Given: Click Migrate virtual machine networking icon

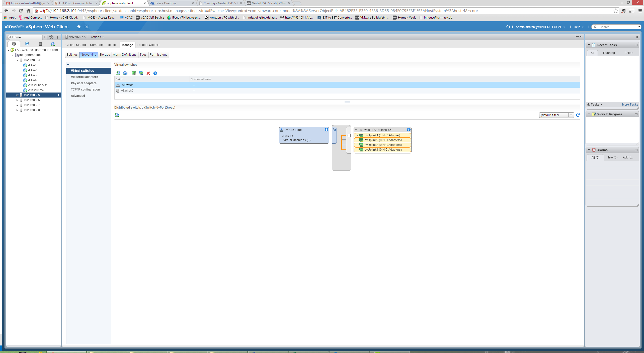Looking at the screenshot, I should [x=141, y=73].
